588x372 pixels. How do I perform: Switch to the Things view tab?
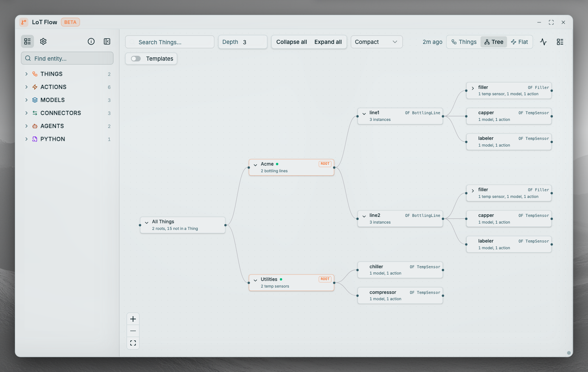coord(464,42)
